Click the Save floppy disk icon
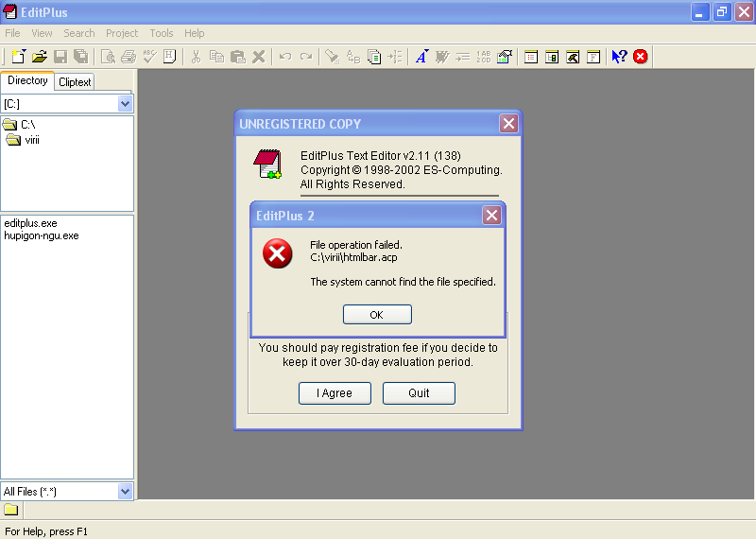This screenshot has height=539, width=756. [x=60, y=57]
